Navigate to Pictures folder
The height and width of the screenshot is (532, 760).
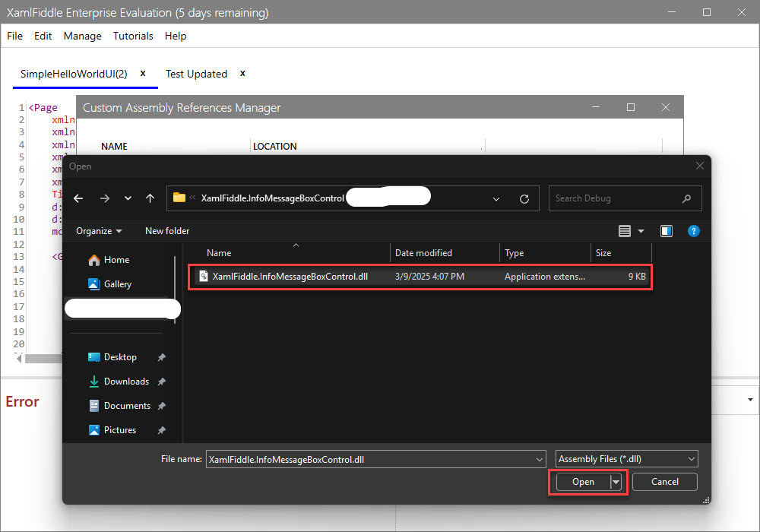tap(112, 429)
